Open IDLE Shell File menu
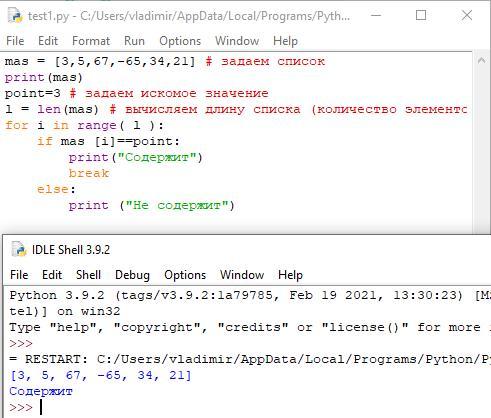 [19, 275]
